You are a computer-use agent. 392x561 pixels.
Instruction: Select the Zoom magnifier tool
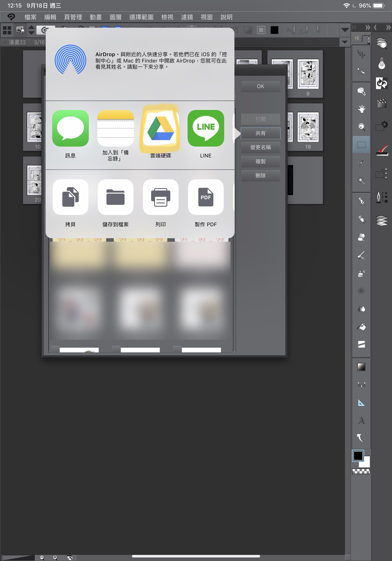pyautogui.click(x=361, y=127)
